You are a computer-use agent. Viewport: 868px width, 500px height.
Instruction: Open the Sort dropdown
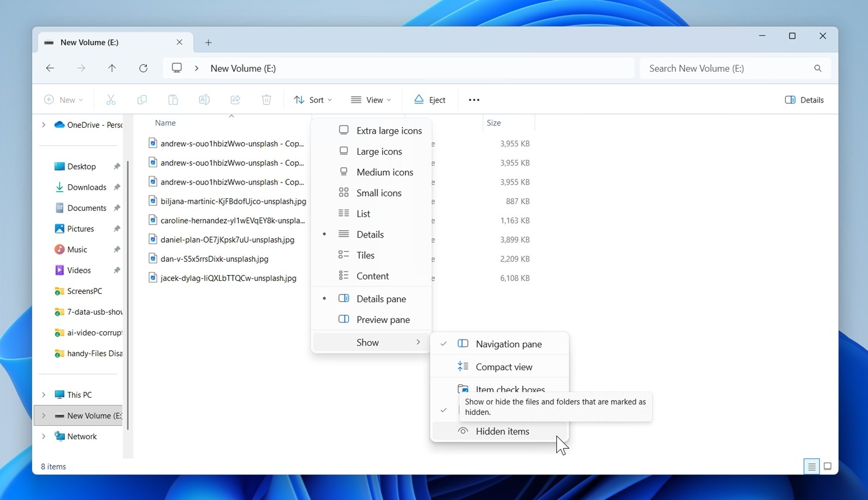click(x=313, y=100)
